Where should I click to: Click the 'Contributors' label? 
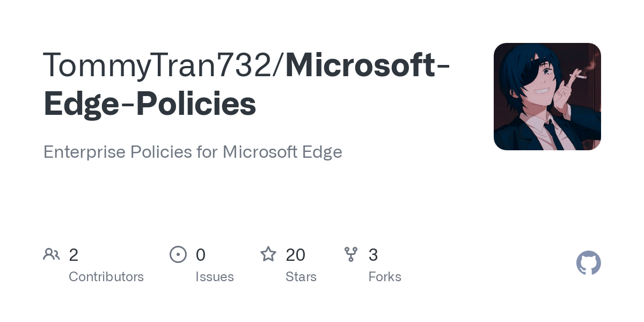pos(106,277)
